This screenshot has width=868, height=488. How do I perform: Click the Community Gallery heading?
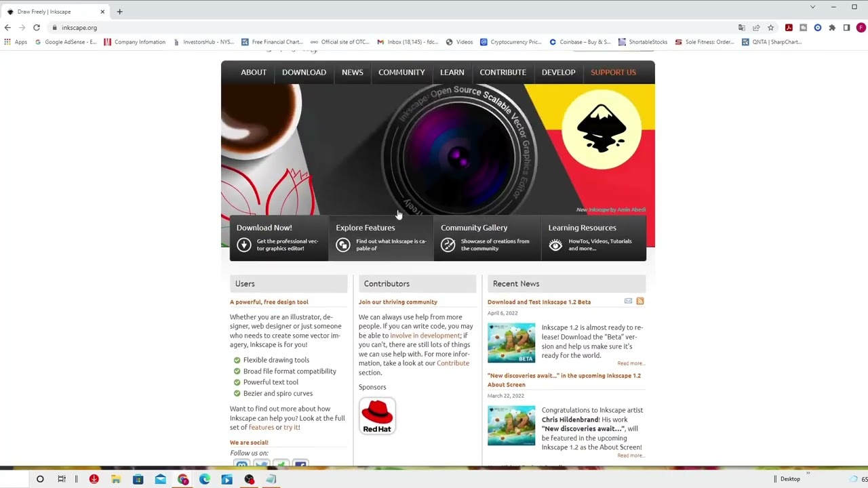pos(474,228)
